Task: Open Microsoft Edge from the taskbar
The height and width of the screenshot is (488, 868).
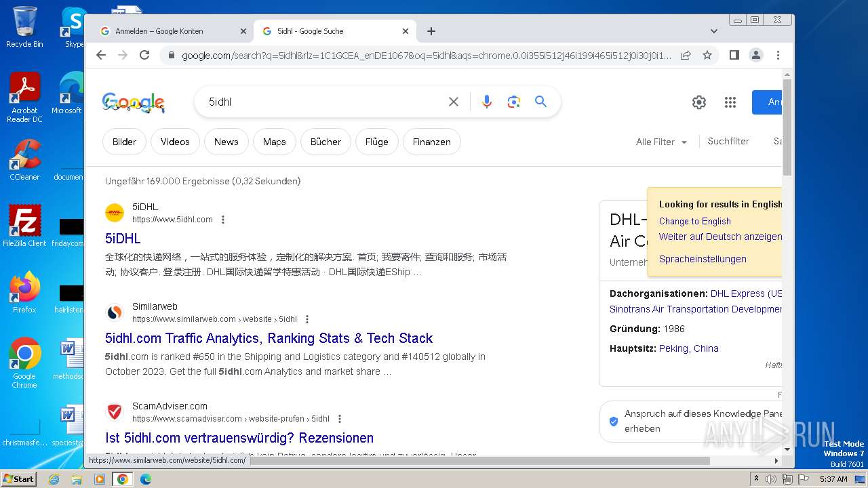Action: click(x=145, y=479)
